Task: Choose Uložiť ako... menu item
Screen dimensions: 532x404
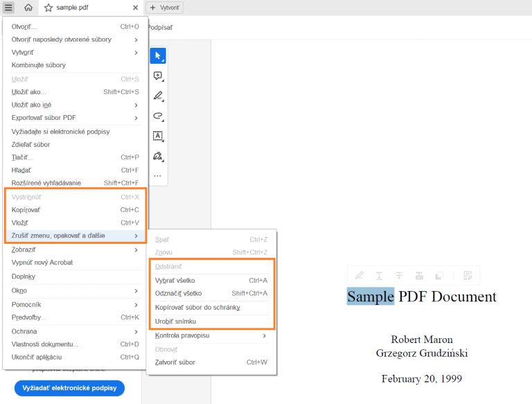Action: [x=75, y=92]
